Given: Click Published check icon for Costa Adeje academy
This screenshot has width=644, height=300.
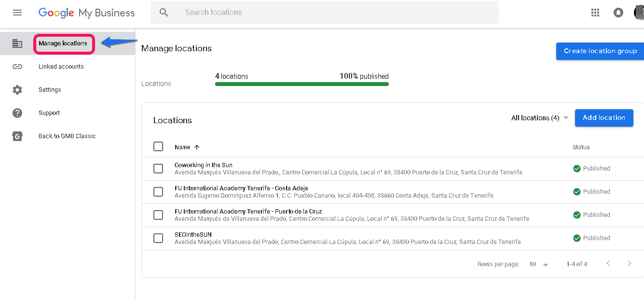Looking at the screenshot, I should 576,192.
